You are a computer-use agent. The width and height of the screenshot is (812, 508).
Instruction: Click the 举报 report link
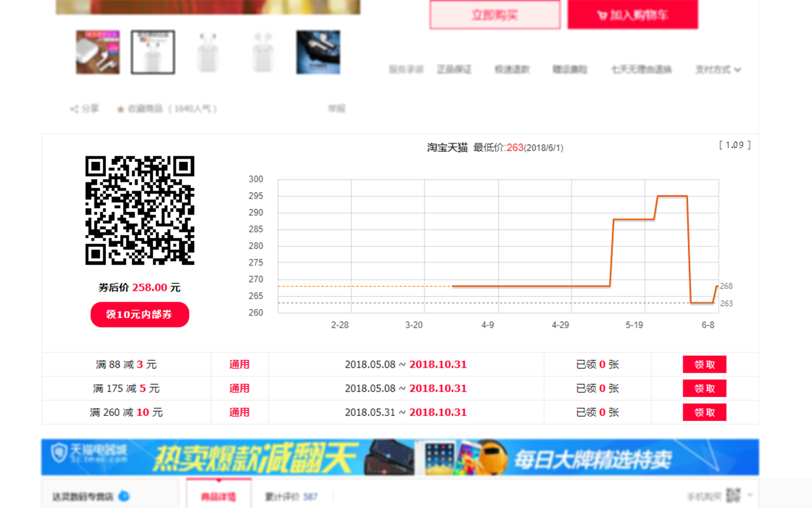point(336,109)
